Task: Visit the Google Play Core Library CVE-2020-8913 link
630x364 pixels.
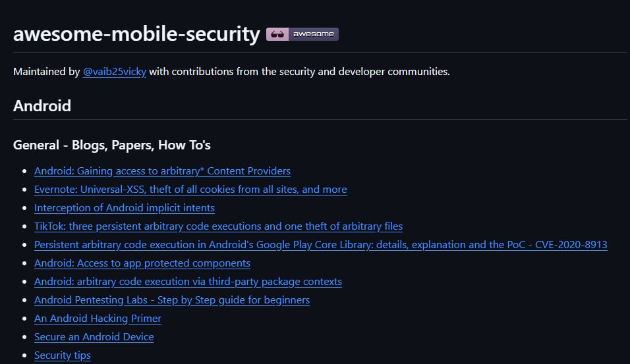Action: pos(320,245)
